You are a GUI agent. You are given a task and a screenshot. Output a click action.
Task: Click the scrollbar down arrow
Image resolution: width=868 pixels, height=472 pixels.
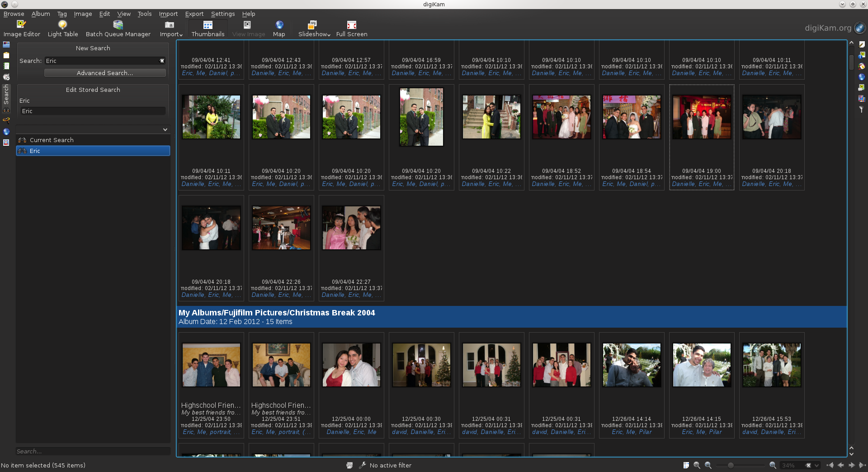851,453
